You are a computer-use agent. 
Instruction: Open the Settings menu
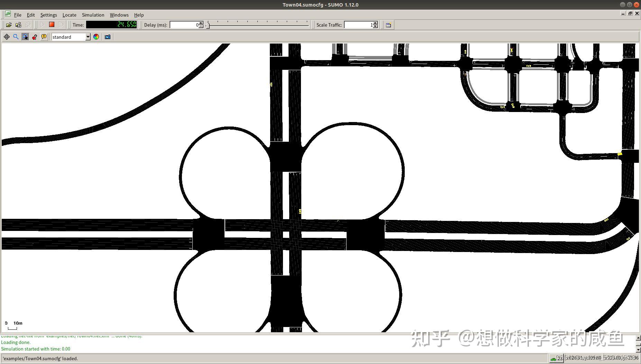click(x=48, y=15)
